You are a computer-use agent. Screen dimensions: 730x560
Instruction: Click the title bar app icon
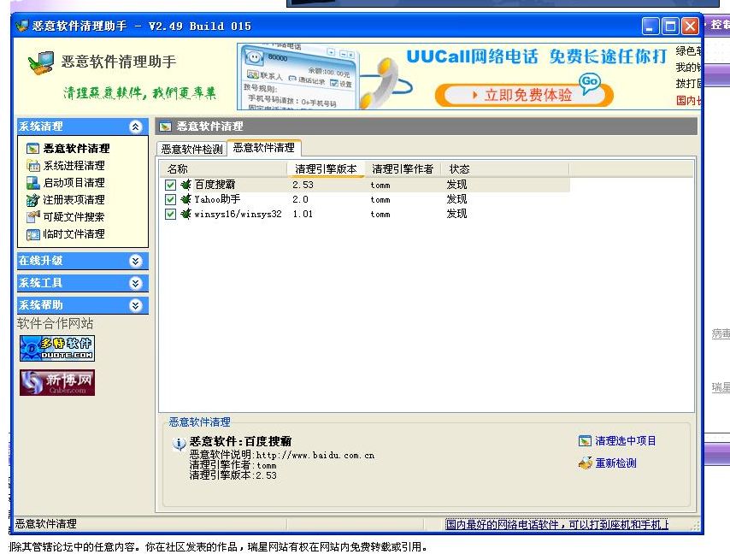point(22,26)
